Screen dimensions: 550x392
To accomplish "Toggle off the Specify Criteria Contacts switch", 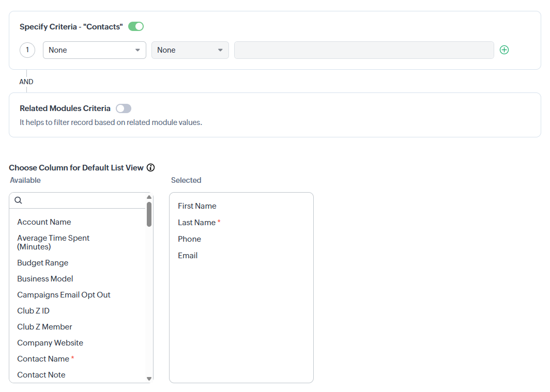I will 136,26.
